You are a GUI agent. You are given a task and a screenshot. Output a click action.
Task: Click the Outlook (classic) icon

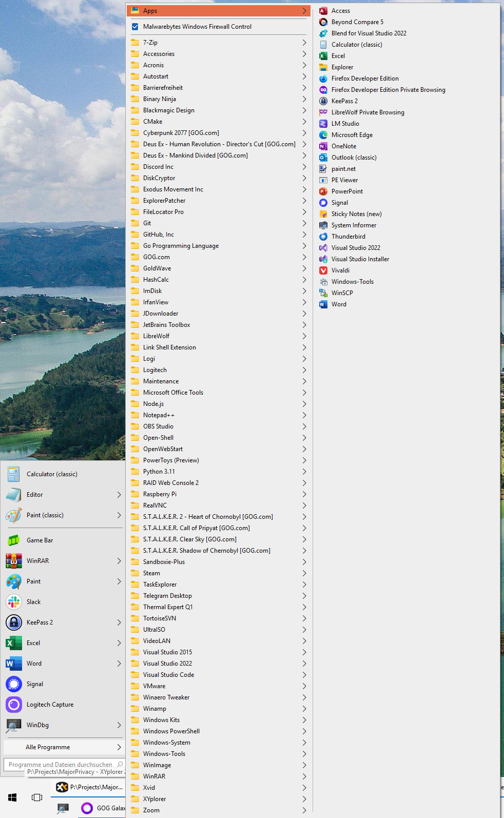pos(323,158)
